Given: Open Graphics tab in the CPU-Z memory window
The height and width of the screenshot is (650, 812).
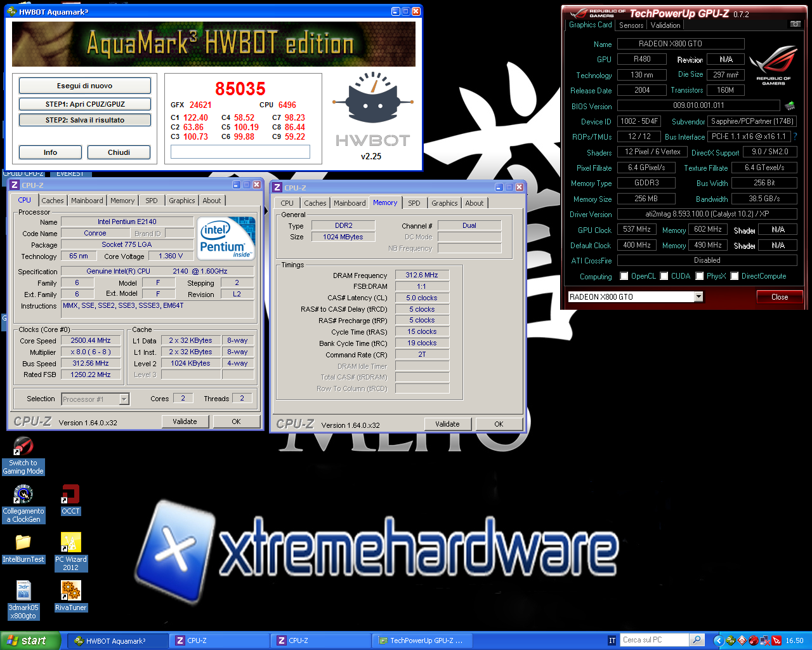Looking at the screenshot, I should tap(445, 203).
